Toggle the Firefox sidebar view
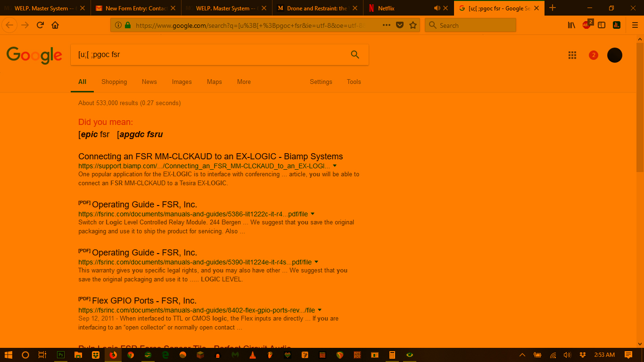644x362 pixels. [x=602, y=25]
